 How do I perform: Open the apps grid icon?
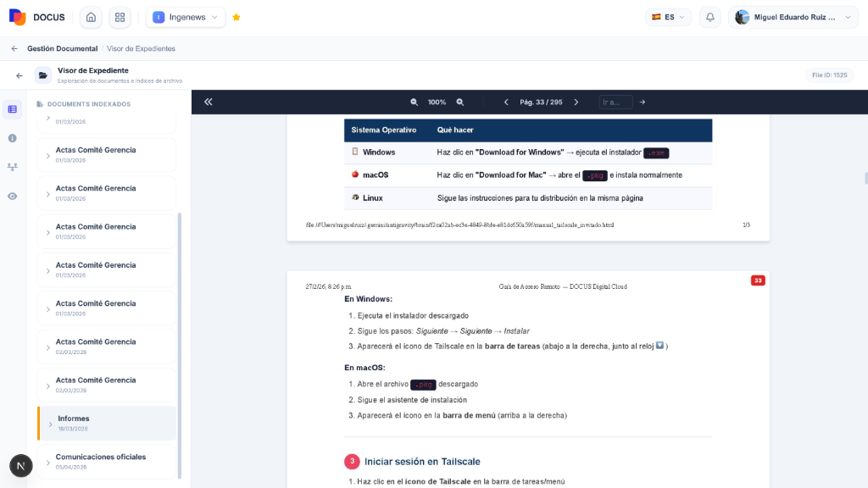coord(120,17)
